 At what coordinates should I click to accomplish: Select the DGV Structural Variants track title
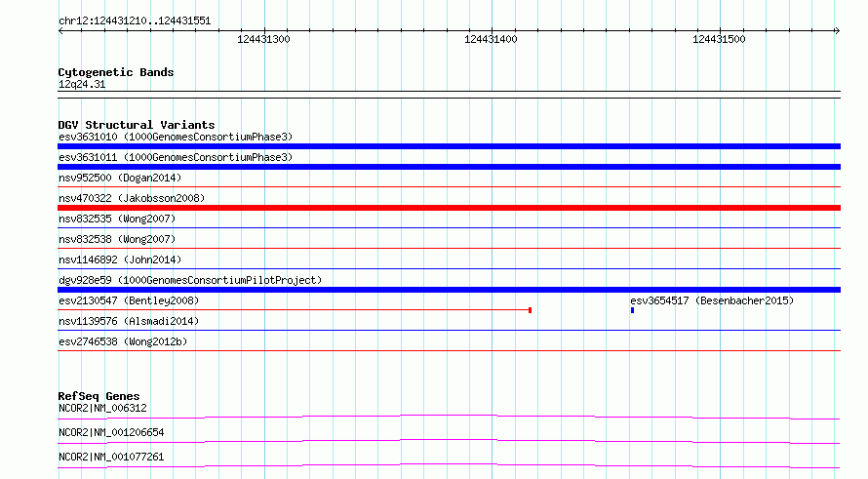point(137,125)
